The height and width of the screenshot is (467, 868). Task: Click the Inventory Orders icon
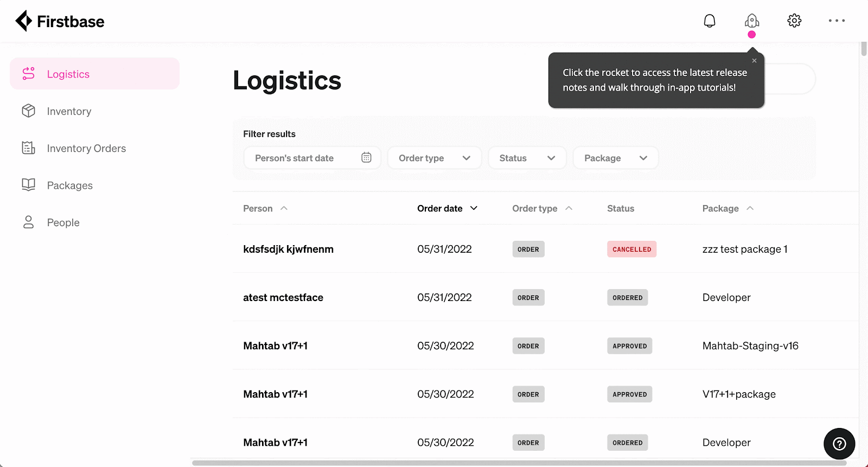point(28,148)
